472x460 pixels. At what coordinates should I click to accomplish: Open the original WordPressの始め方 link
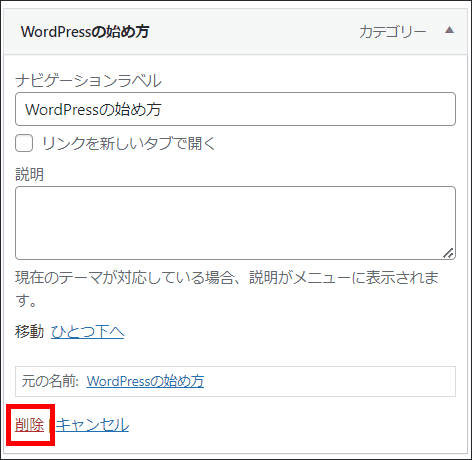pos(145,381)
